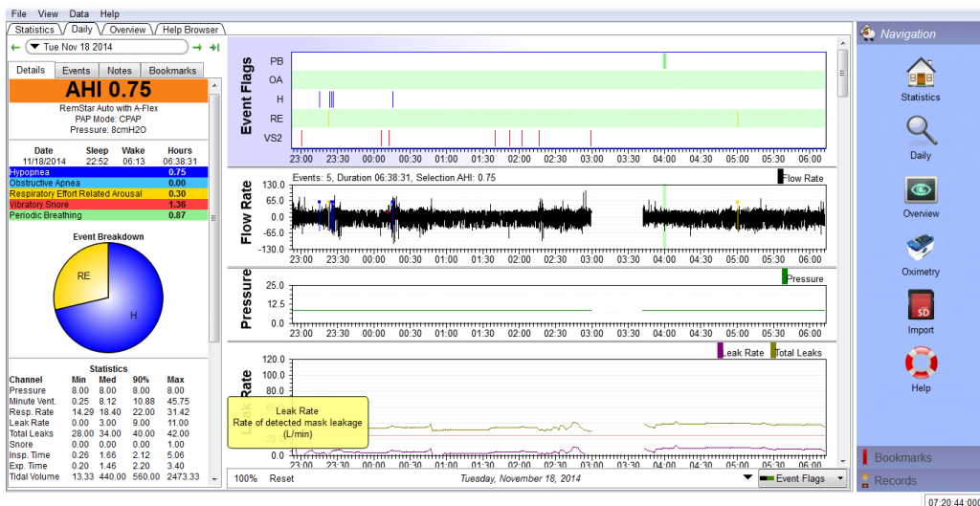980x506 pixels.
Task: Click the green PB event flag marker
Action: 664,61
